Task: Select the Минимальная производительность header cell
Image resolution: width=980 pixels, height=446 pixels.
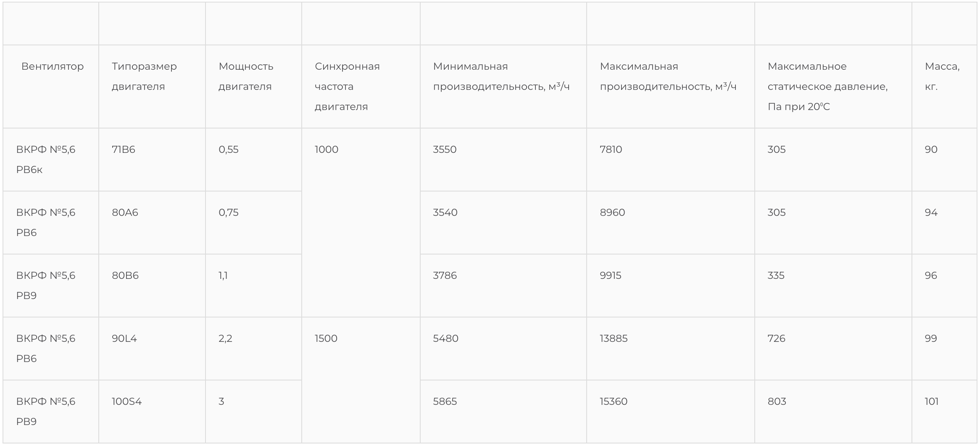Action: pos(501,76)
